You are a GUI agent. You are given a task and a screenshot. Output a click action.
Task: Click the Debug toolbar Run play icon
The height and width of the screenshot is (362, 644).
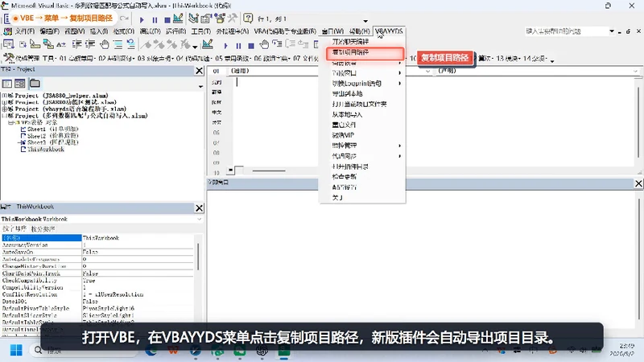[x=225, y=46]
